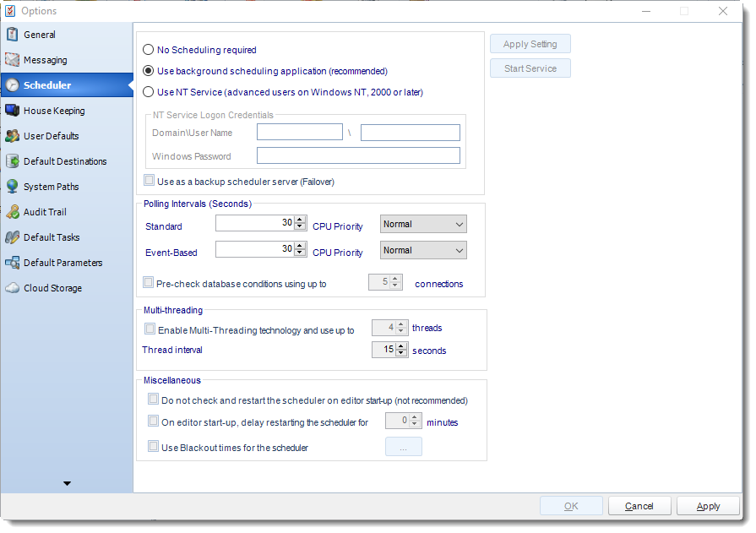Viewport: 756px width, 533px height.
Task: Check Do not check and restart scheduler
Action: tap(154, 399)
